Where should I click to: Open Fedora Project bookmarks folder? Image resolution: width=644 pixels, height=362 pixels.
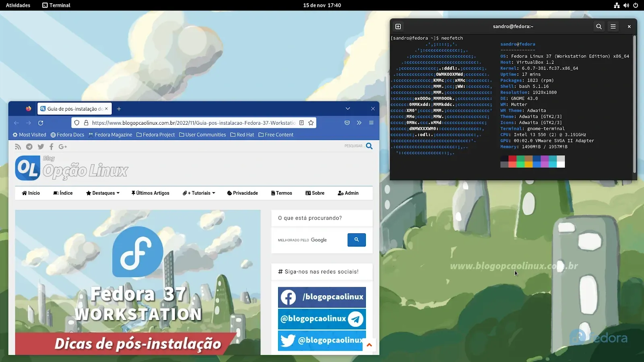coord(155,135)
